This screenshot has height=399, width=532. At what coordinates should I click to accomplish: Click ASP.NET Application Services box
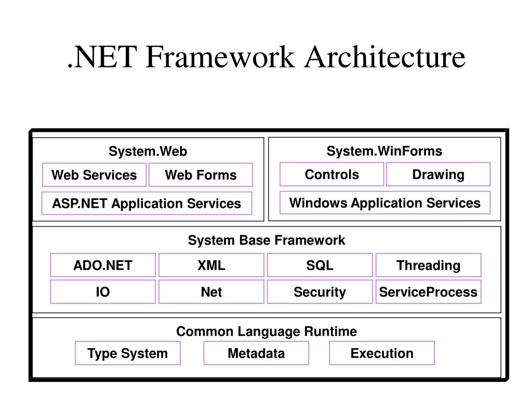(147, 203)
